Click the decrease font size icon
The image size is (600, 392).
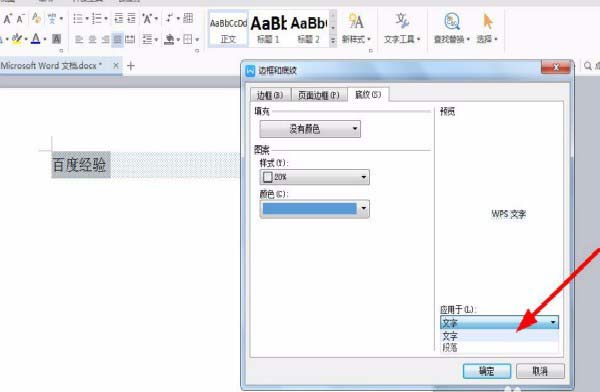click(20, 18)
